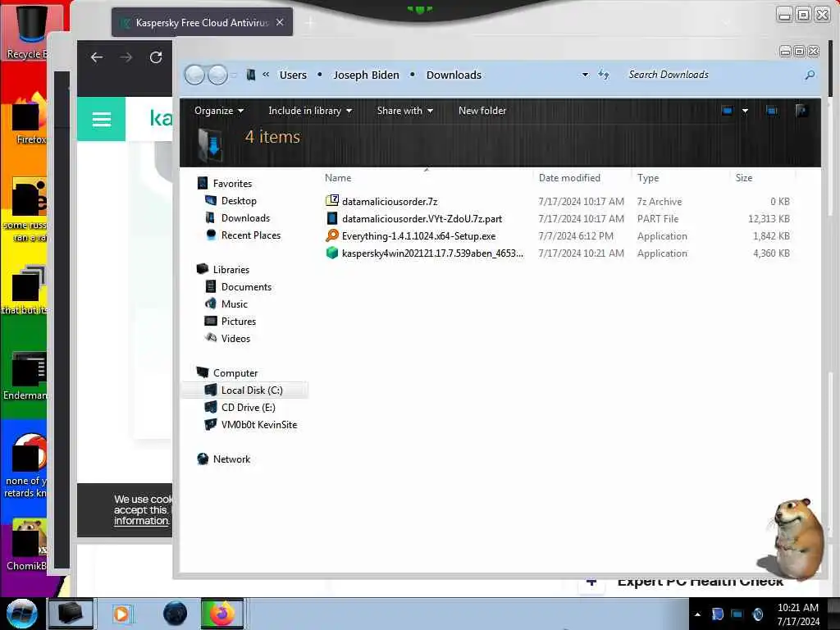Select Network in the navigation pane
Screen dimensions: 840x630
[231, 459]
